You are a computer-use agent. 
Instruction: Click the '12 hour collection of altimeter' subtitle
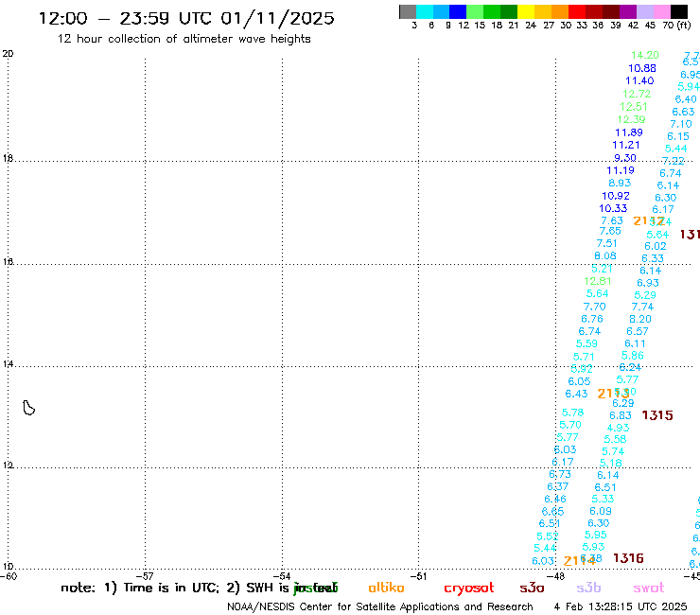184,39
